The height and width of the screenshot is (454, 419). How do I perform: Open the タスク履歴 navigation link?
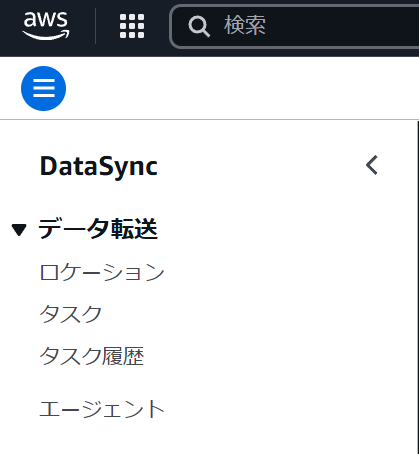click(92, 356)
